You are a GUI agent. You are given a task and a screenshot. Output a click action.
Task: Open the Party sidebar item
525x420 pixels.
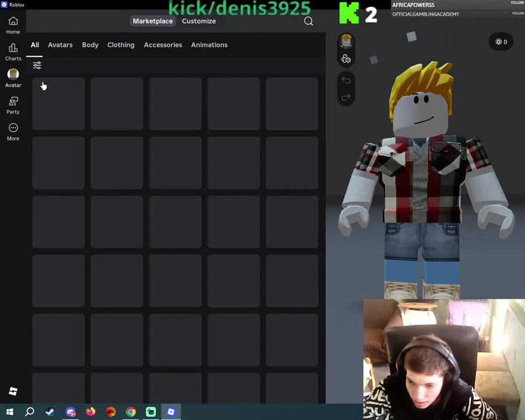click(x=13, y=105)
